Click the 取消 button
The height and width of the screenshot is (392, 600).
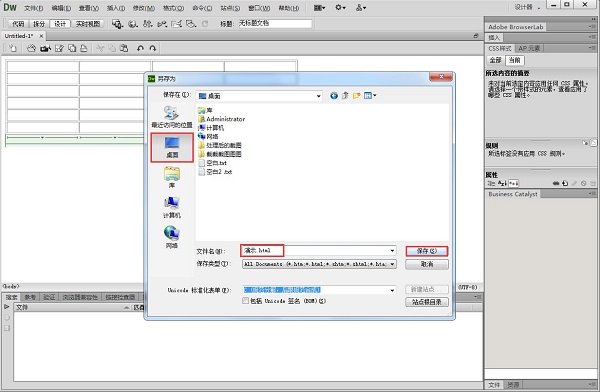tap(427, 264)
